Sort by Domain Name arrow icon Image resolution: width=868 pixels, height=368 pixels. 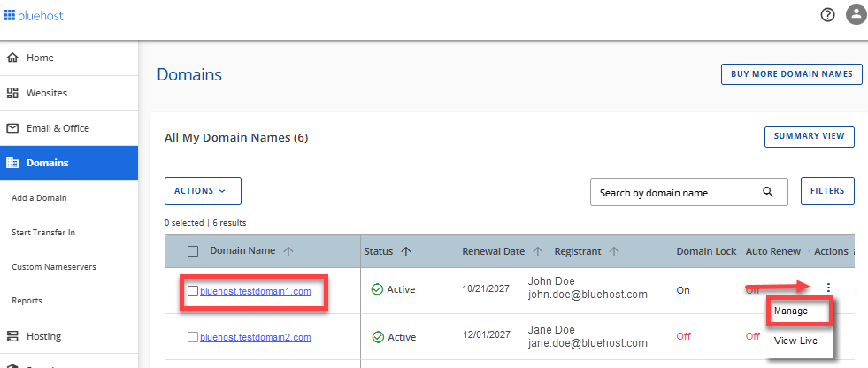(x=288, y=251)
